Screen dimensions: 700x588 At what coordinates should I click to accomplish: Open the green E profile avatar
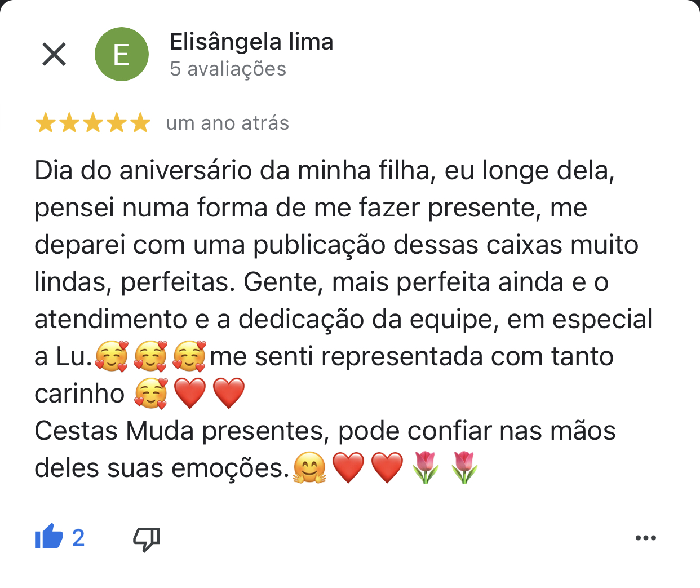tap(121, 54)
